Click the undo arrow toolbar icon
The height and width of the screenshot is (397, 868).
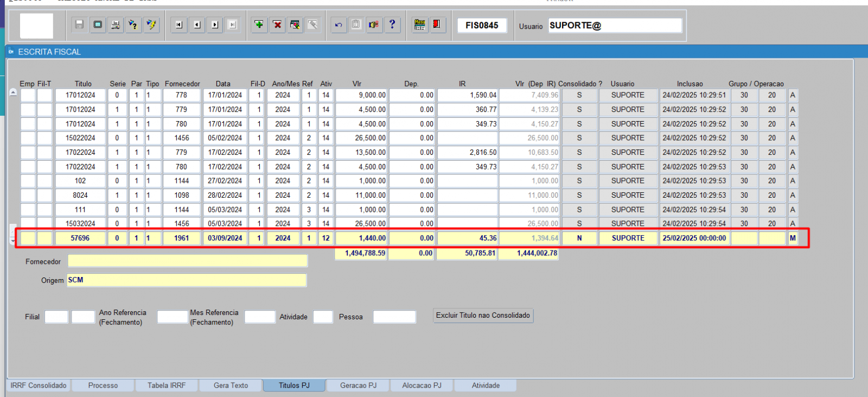coord(339,25)
